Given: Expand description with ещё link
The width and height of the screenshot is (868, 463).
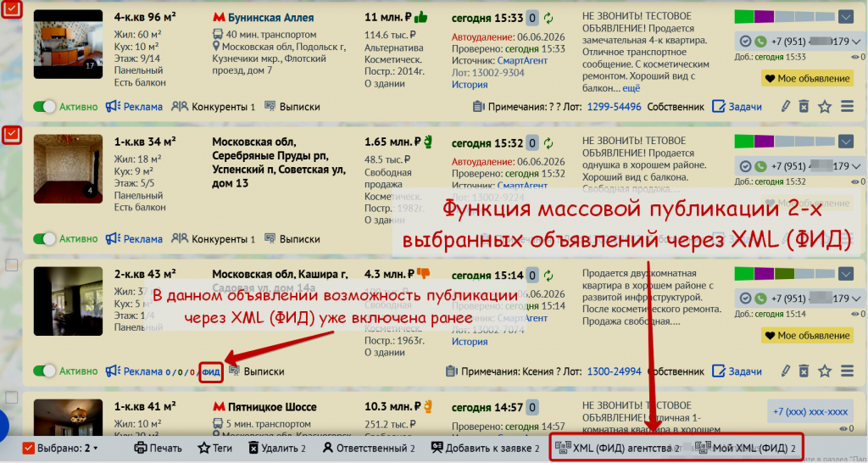Looking at the screenshot, I should (x=631, y=88).
